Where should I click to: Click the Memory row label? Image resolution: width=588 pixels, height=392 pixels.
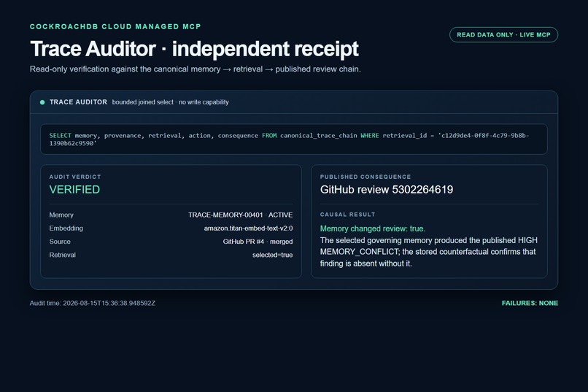61,215
